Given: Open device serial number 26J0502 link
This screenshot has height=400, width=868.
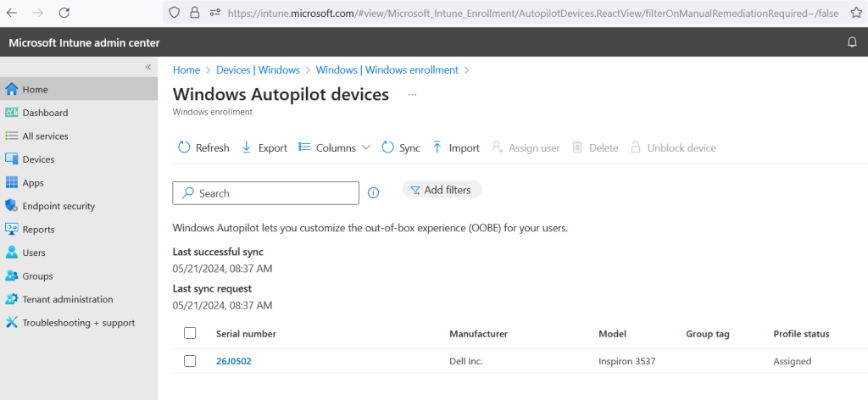Looking at the screenshot, I should point(233,361).
